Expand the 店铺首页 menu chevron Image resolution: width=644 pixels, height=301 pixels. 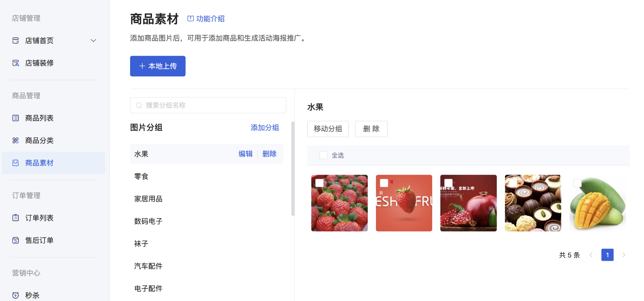[94, 41]
